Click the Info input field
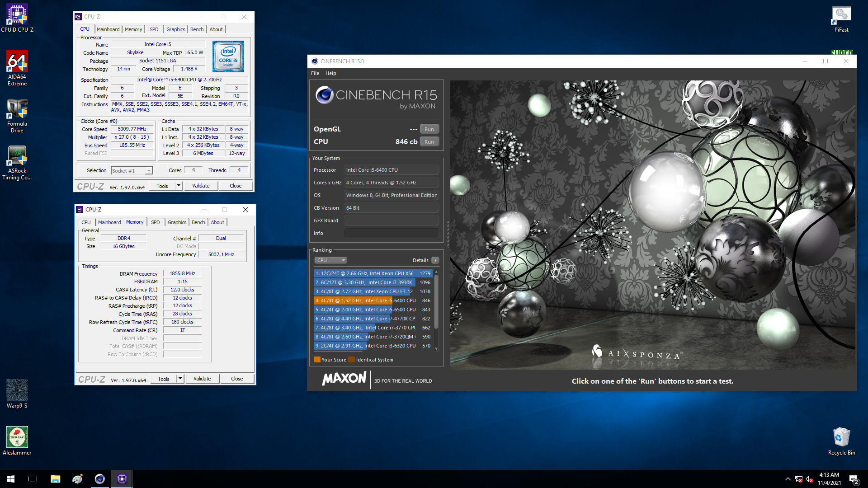This screenshot has height=488, width=868. coord(392,233)
